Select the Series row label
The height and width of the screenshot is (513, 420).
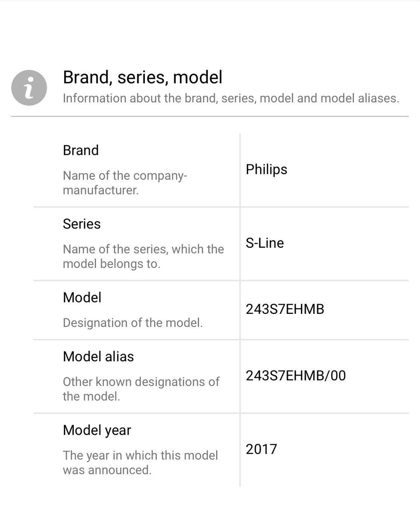tap(82, 224)
